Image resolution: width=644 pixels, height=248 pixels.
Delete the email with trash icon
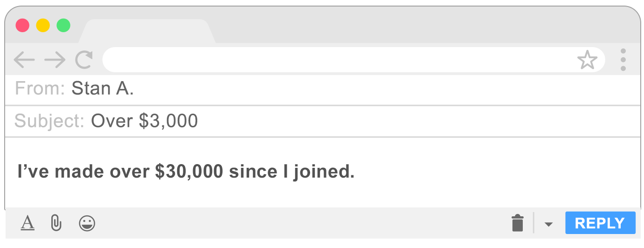tap(518, 223)
